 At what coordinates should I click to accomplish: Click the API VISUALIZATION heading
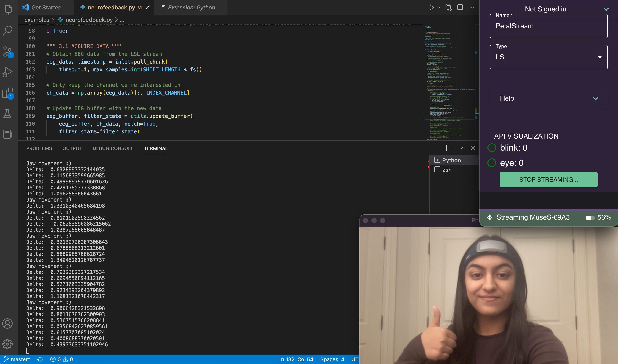(526, 136)
